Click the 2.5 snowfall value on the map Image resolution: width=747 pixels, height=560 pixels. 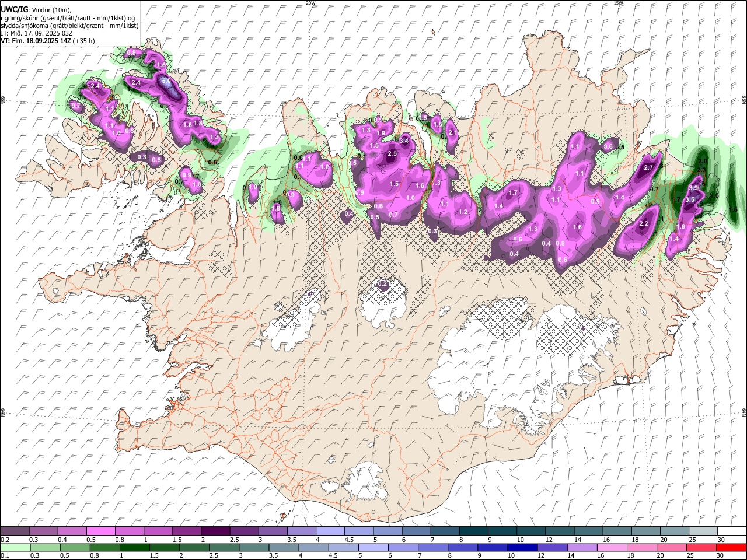[392, 153]
